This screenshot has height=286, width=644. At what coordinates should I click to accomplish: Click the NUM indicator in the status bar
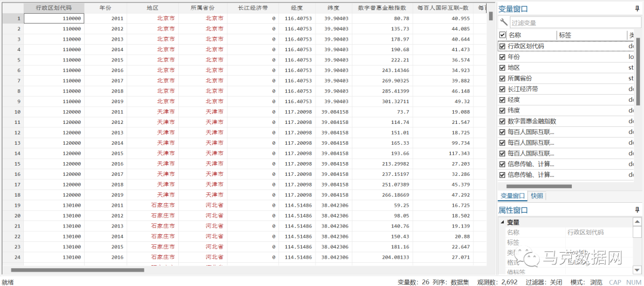(x=633, y=282)
